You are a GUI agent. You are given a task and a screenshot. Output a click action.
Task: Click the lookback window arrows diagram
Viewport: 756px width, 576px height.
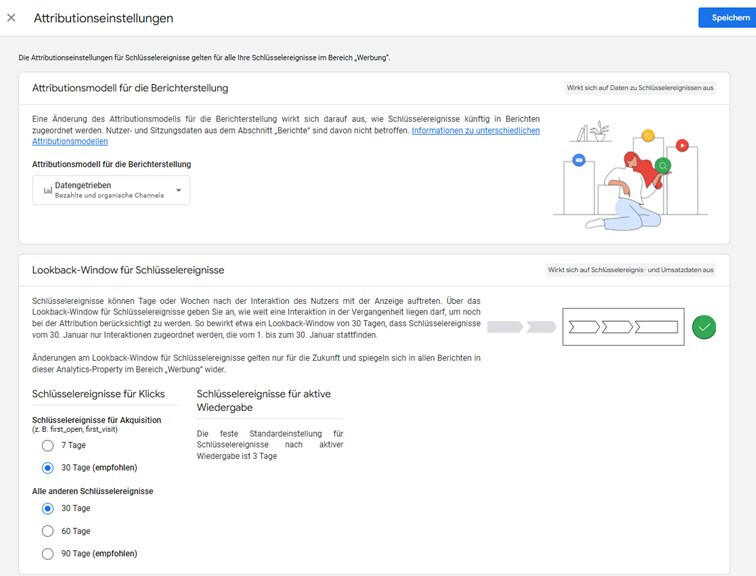pos(620,327)
